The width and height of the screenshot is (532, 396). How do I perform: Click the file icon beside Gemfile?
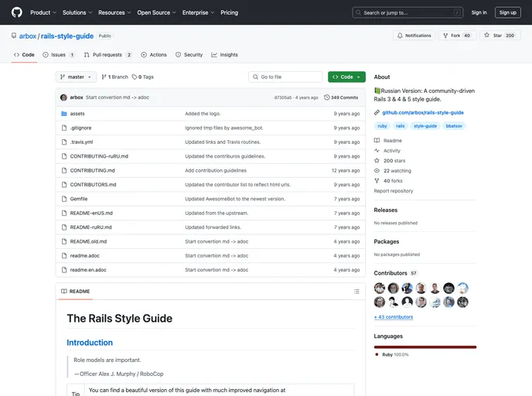tap(63, 199)
